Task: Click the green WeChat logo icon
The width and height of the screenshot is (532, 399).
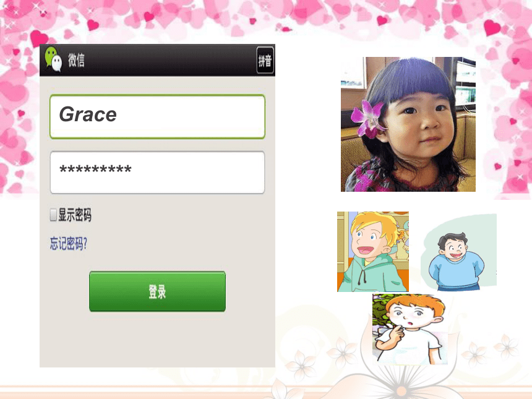Action: [53, 59]
